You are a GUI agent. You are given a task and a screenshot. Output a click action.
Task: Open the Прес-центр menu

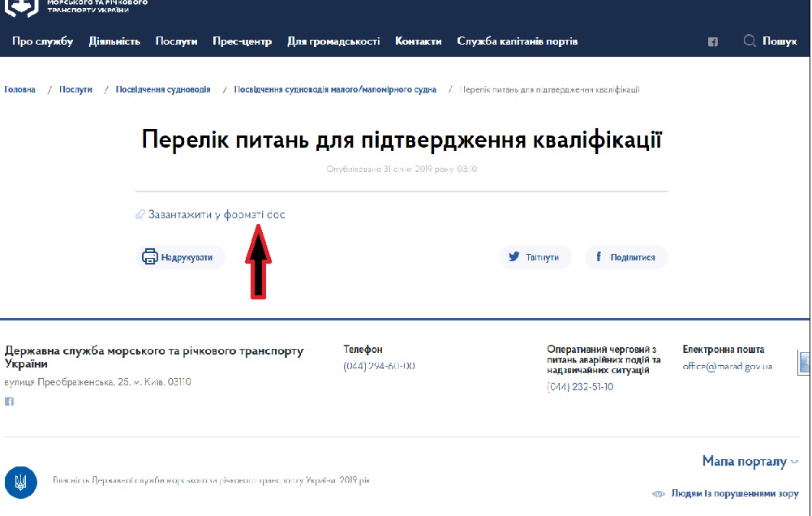tap(242, 41)
